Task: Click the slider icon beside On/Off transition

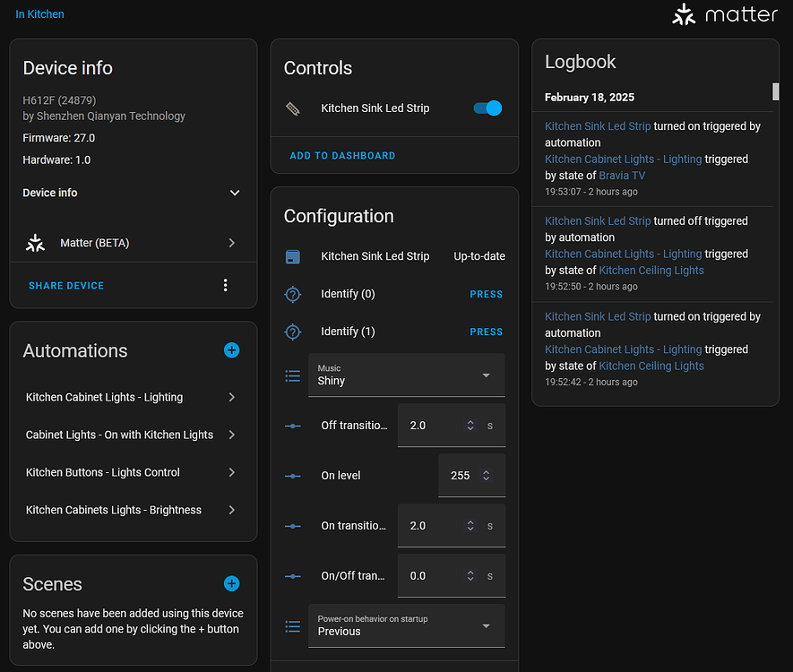Action: 293,576
